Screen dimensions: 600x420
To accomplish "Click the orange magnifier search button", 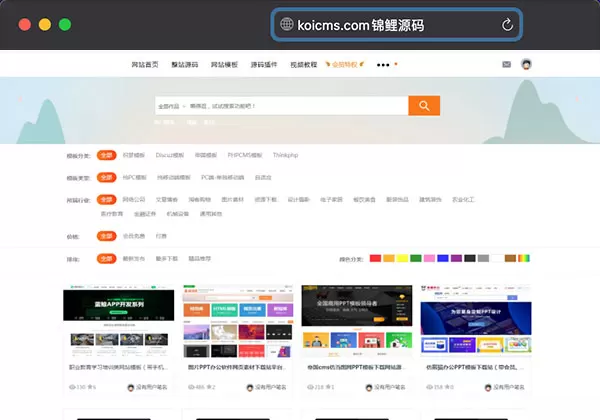I will pyautogui.click(x=424, y=106).
